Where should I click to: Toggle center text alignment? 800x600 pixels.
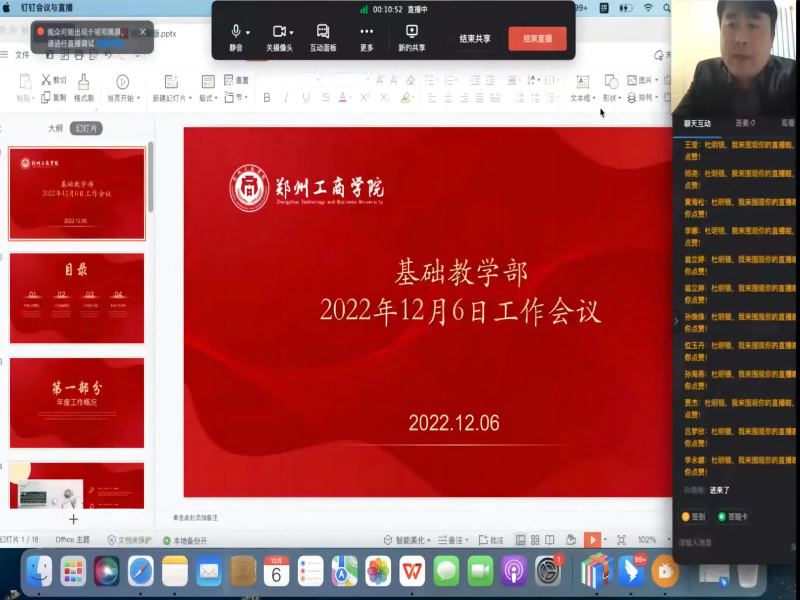(448, 97)
